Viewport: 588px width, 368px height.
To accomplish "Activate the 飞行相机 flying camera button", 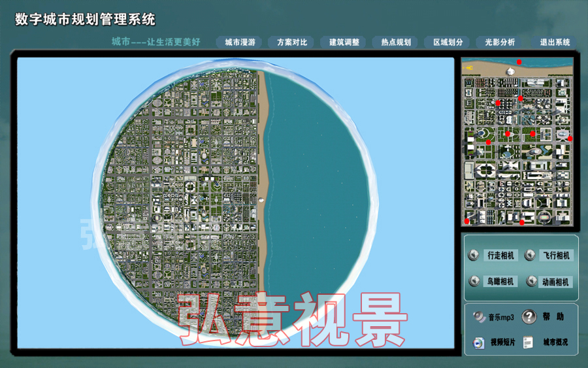I will pyautogui.click(x=556, y=256).
